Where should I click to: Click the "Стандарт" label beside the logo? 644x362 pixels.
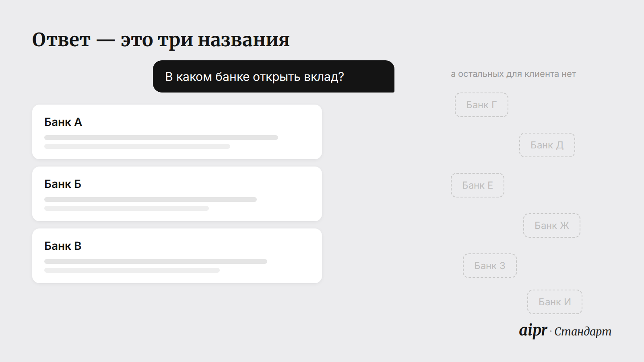(x=583, y=332)
